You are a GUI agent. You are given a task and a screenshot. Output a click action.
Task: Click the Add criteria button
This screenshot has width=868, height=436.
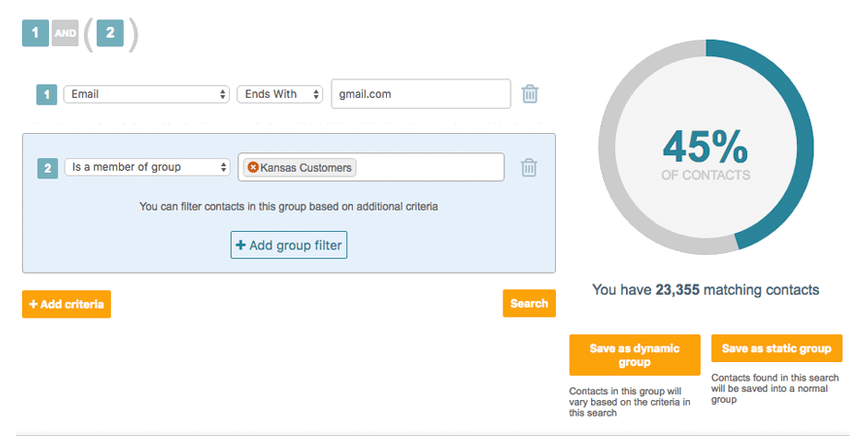tap(66, 304)
